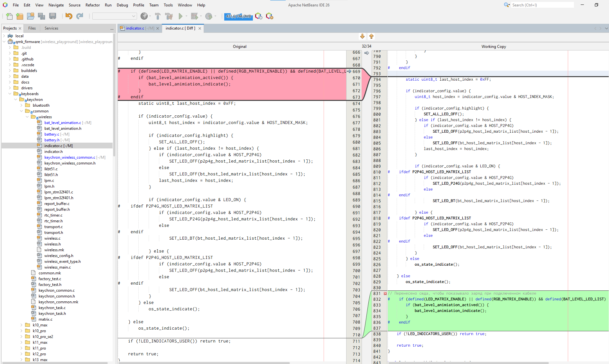Screen dimensions: 609x364
Task: Select battery.c in the project tree
Action: point(51,134)
